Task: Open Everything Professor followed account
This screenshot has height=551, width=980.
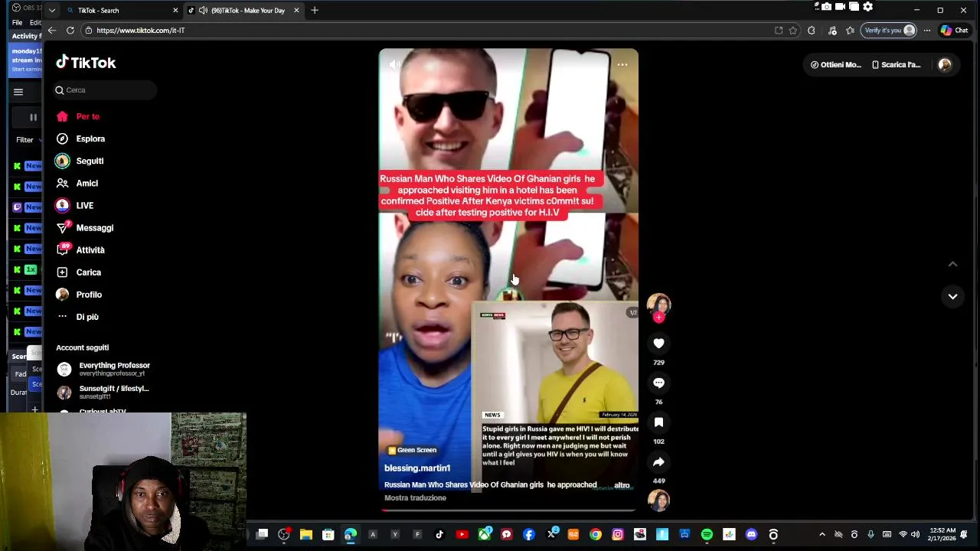Action: coord(104,369)
